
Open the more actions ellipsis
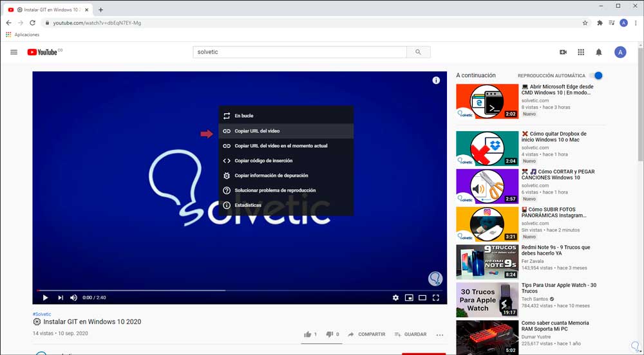coord(440,335)
